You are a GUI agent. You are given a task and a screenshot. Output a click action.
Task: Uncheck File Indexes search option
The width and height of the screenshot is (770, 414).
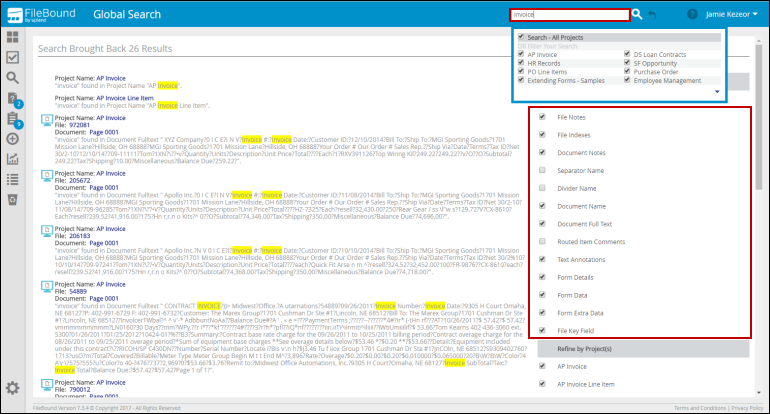542,135
